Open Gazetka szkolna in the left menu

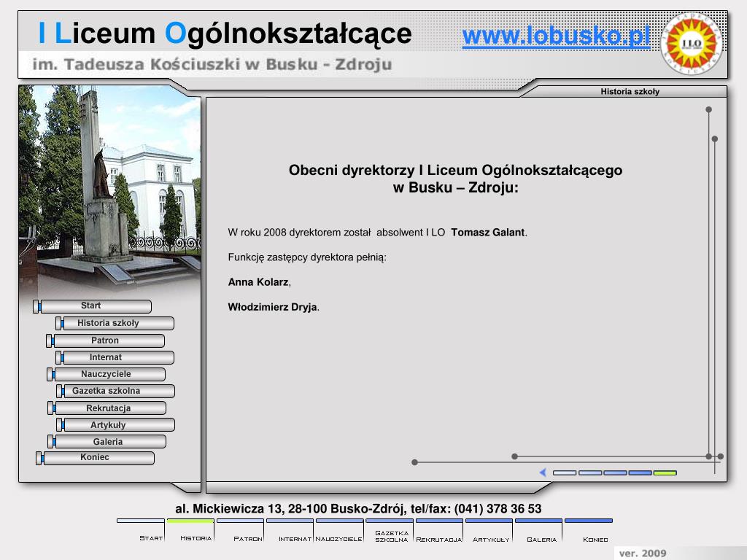pos(115,391)
